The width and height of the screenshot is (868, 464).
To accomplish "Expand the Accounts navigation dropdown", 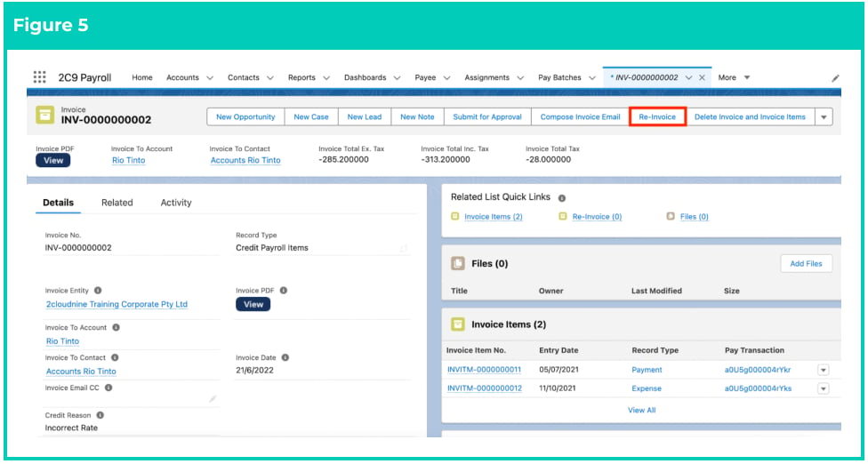I will (x=210, y=78).
